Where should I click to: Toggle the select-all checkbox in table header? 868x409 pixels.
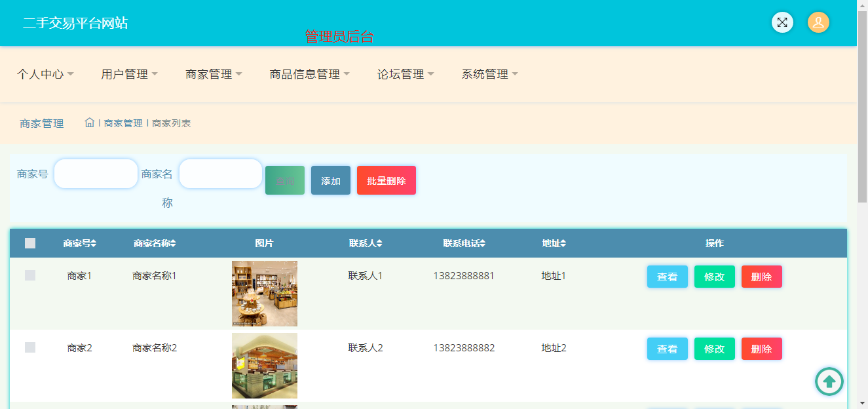(x=30, y=243)
